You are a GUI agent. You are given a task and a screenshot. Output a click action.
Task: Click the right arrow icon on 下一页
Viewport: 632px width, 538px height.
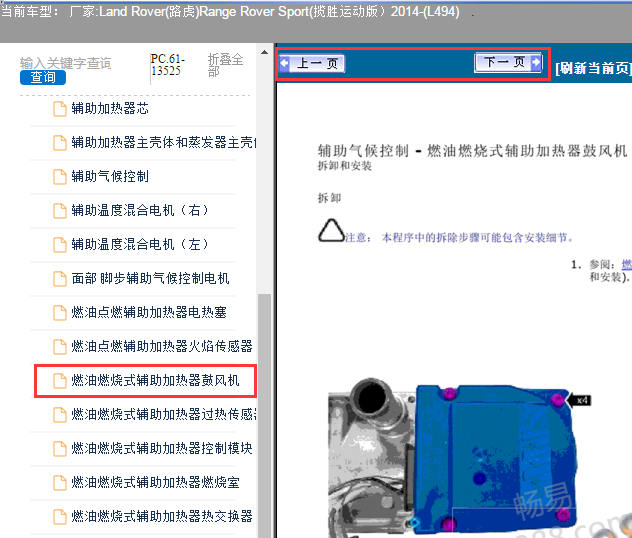click(536, 62)
